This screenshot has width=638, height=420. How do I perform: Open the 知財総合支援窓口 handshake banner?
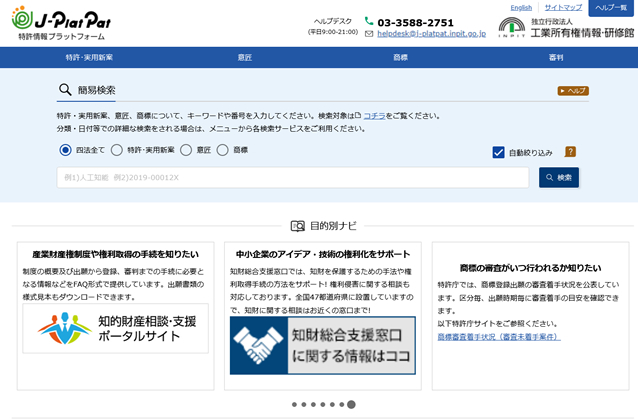click(x=323, y=346)
